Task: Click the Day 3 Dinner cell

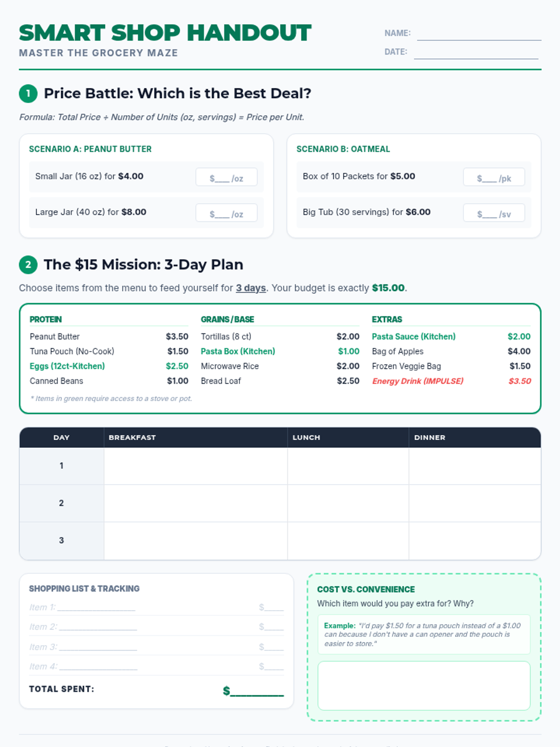Action: [x=475, y=541]
